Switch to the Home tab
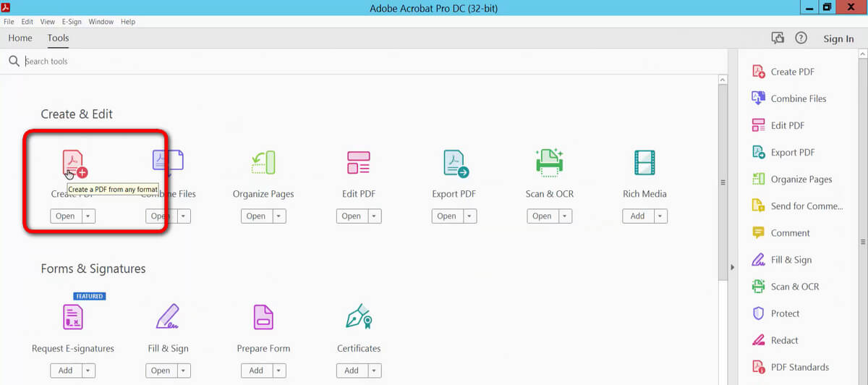The image size is (868, 385). [20, 38]
